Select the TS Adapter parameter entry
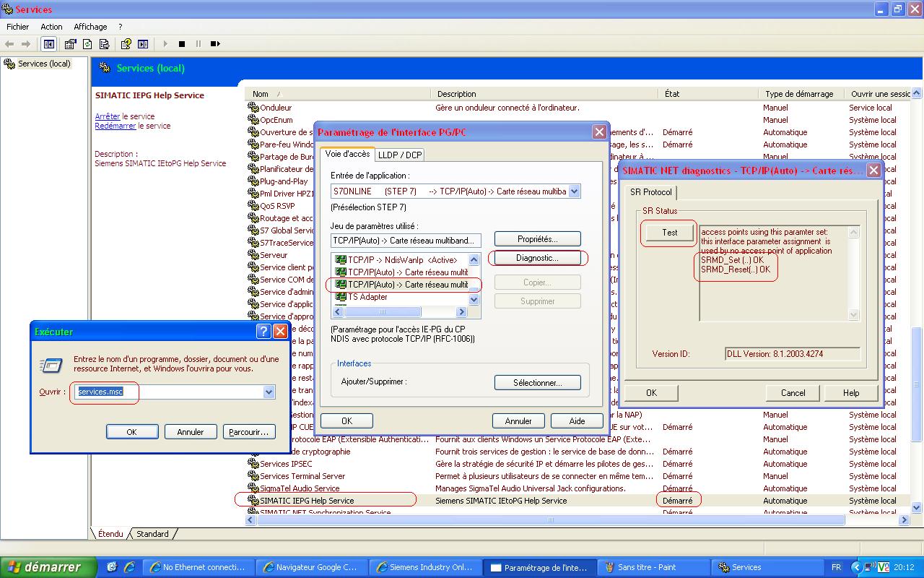The height and width of the screenshot is (578, 924). pos(367,297)
